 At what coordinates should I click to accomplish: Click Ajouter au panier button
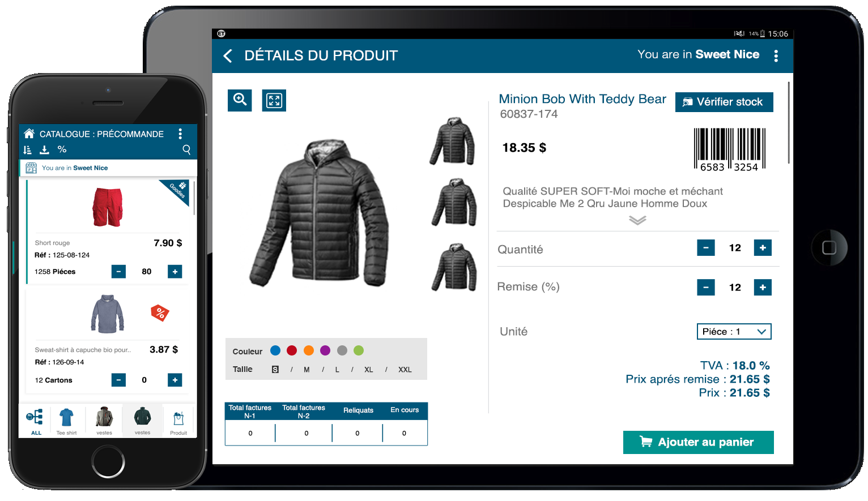tap(699, 442)
